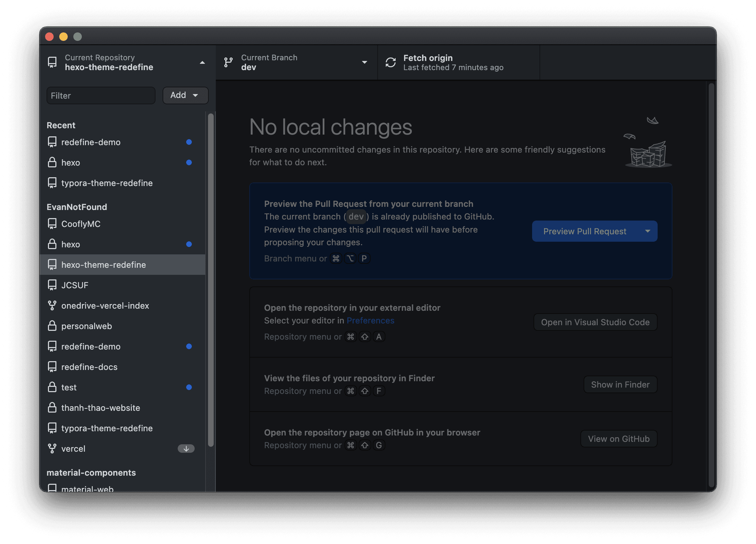Open the Add repository dropdown

[x=185, y=95]
